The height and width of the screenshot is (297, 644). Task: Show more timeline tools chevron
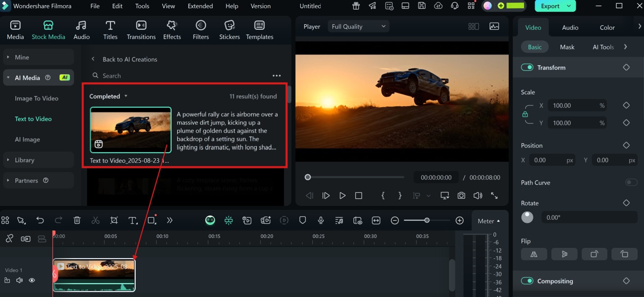point(170,221)
